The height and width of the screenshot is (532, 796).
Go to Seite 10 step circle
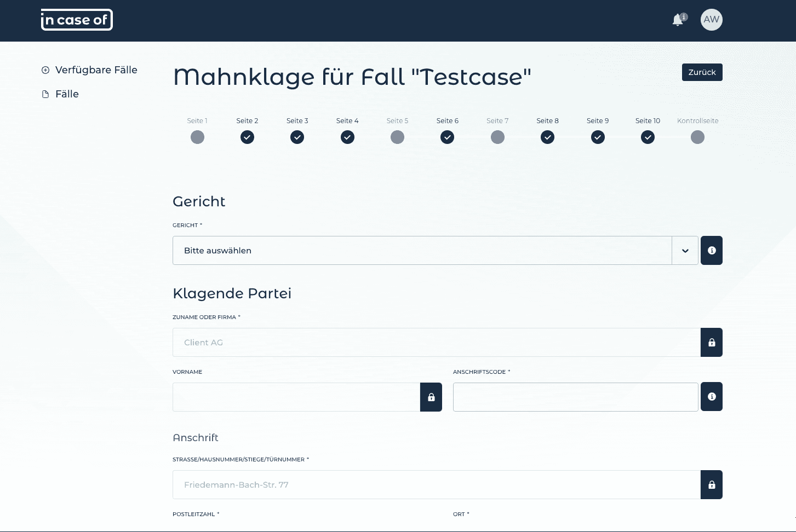click(648, 137)
